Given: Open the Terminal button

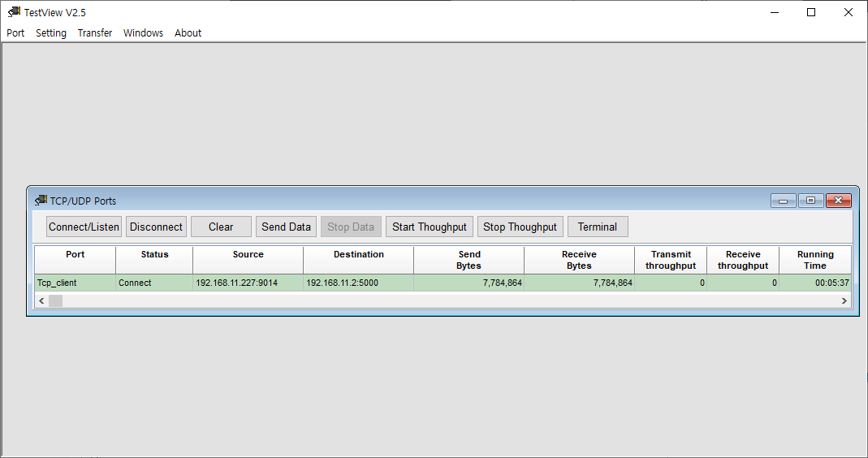Looking at the screenshot, I should pos(598,227).
